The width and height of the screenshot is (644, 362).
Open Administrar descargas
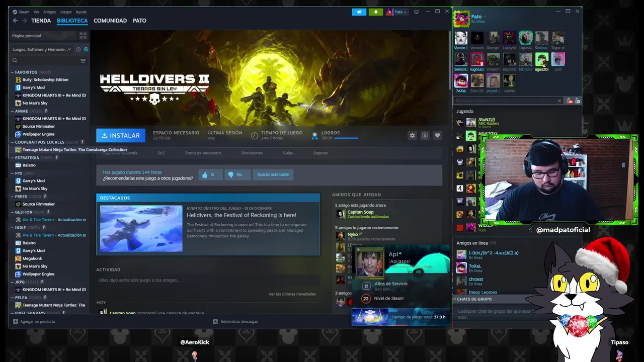pyautogui.click(x=235, y=322)
